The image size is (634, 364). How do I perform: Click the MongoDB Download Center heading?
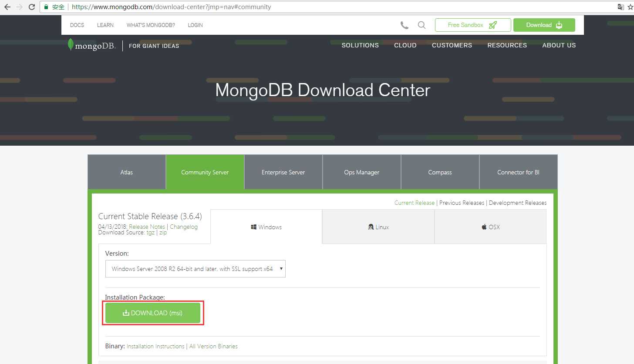point(323,90)
